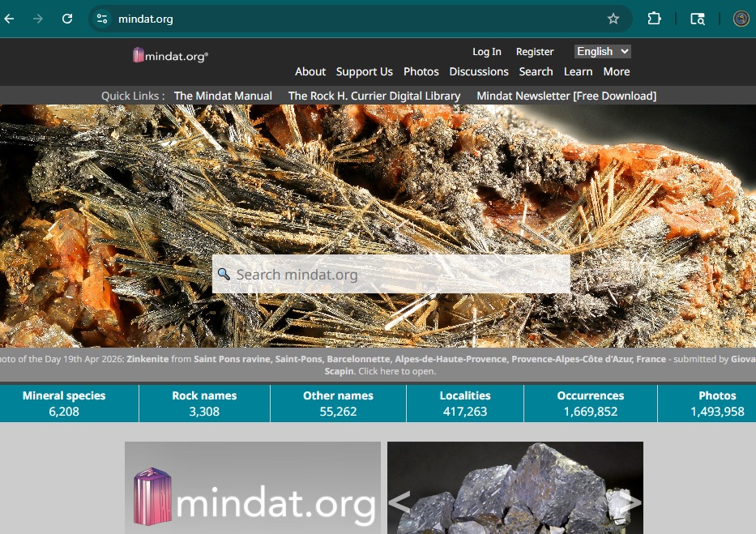This screenshot has width=756, height=534.
Task: Open the About page
Action: pyautogui.click(x=310, y=71)
